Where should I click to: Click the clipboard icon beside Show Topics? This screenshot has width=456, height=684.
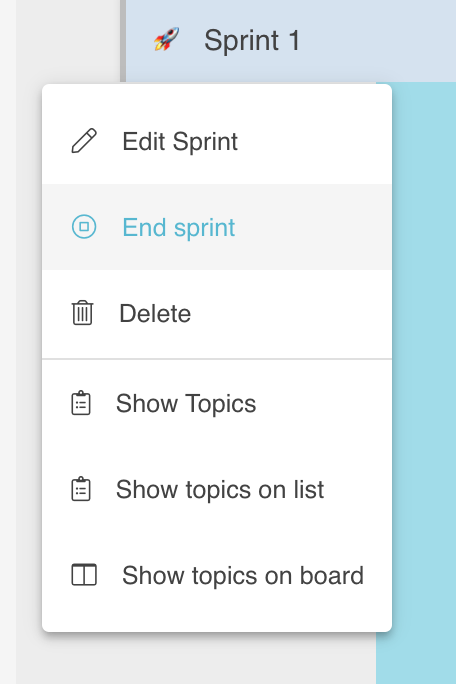(81, 403)
